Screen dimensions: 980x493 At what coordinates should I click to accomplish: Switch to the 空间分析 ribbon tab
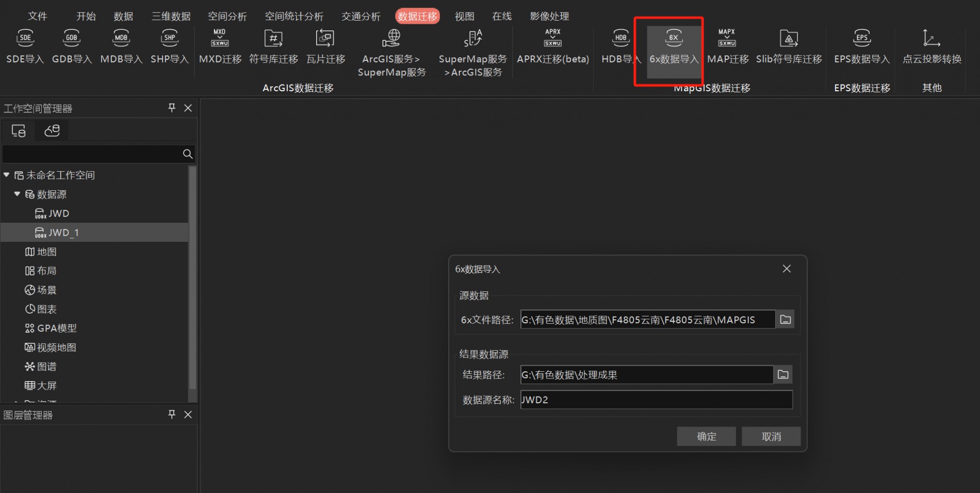pos(227,17)
